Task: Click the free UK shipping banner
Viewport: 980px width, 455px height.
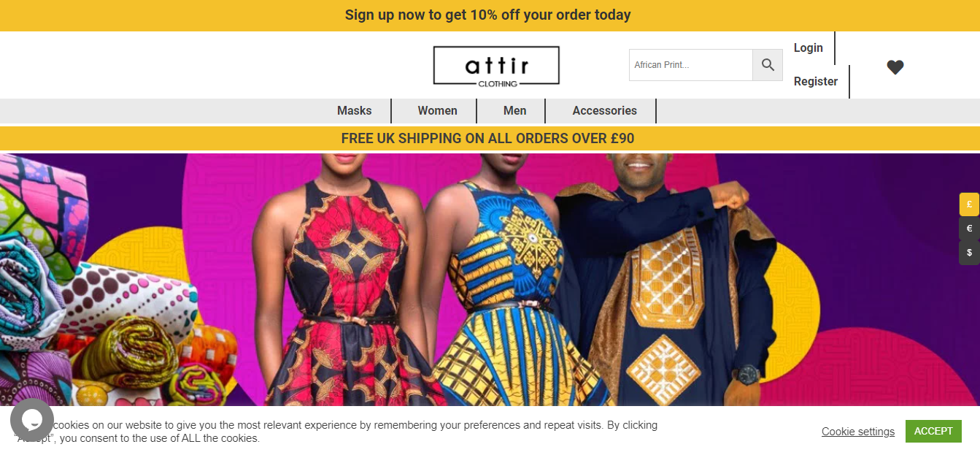Action: 490,138
